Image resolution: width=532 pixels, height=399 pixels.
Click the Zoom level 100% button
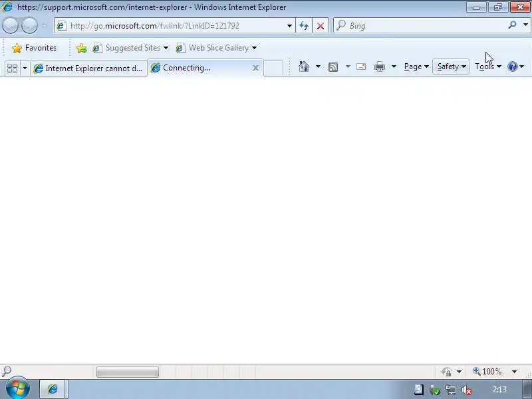tap(487, 372)
